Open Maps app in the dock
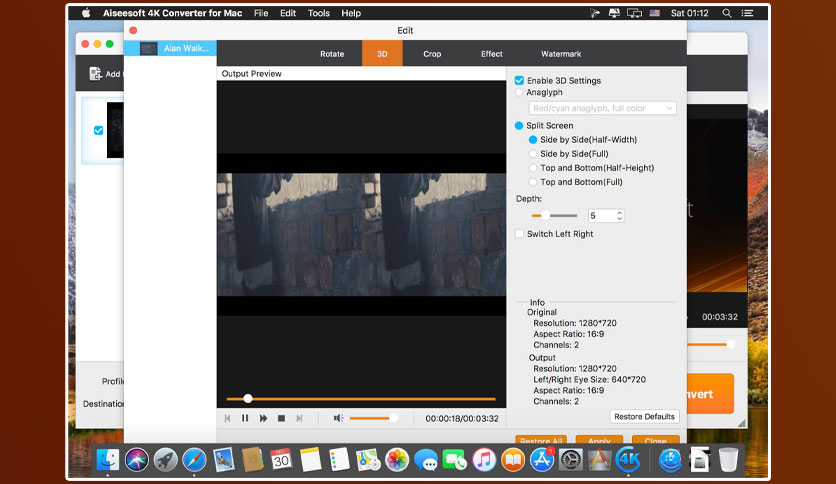Viewport: 836px width, 484px height. [x=368, y=459]
